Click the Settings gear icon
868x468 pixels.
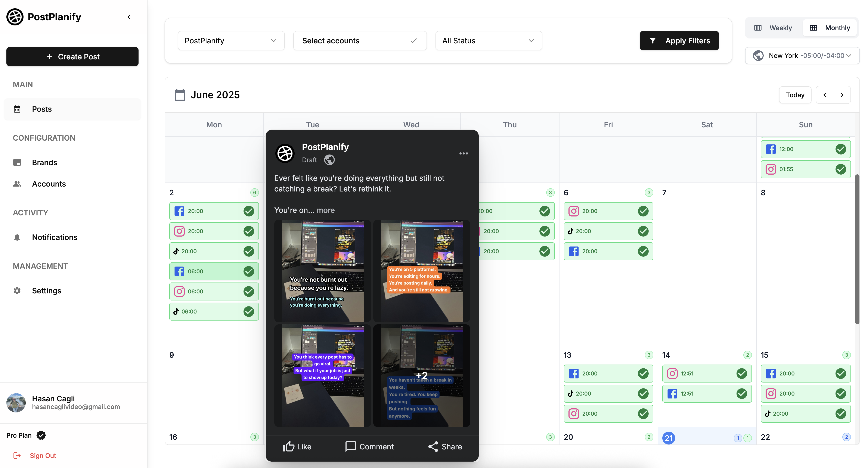pyautogui.click(x=17, y=291)
